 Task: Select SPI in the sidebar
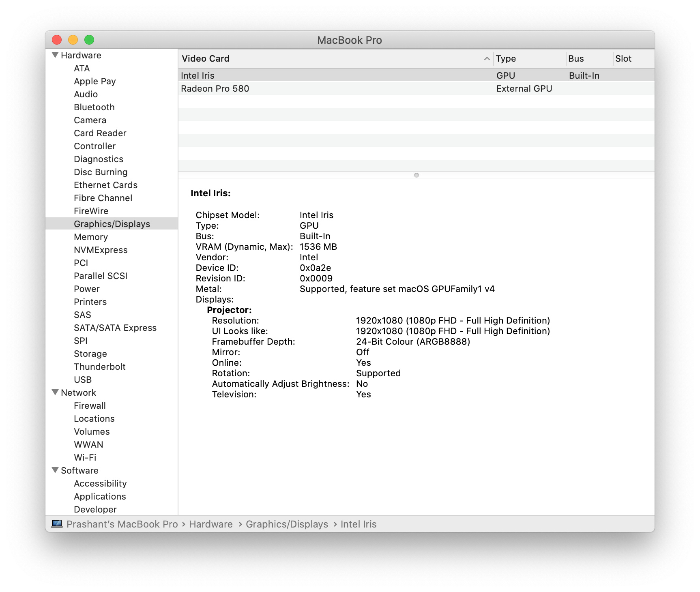click(80, 341)
